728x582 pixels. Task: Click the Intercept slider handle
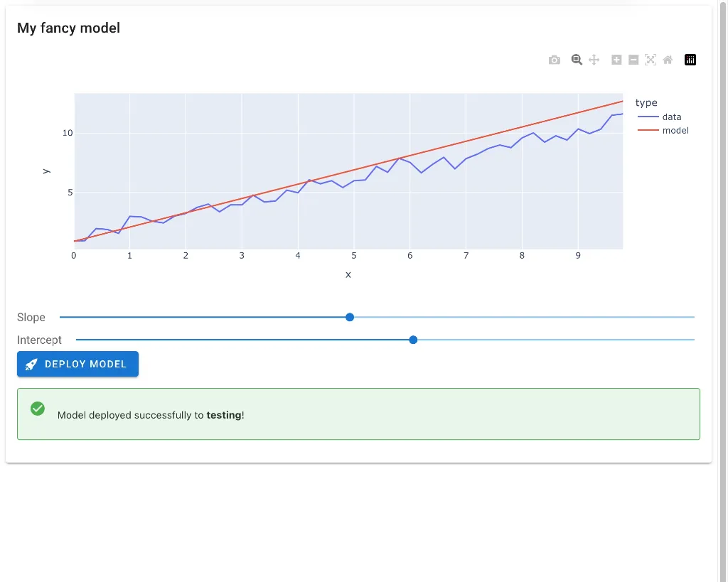(413, 340)
